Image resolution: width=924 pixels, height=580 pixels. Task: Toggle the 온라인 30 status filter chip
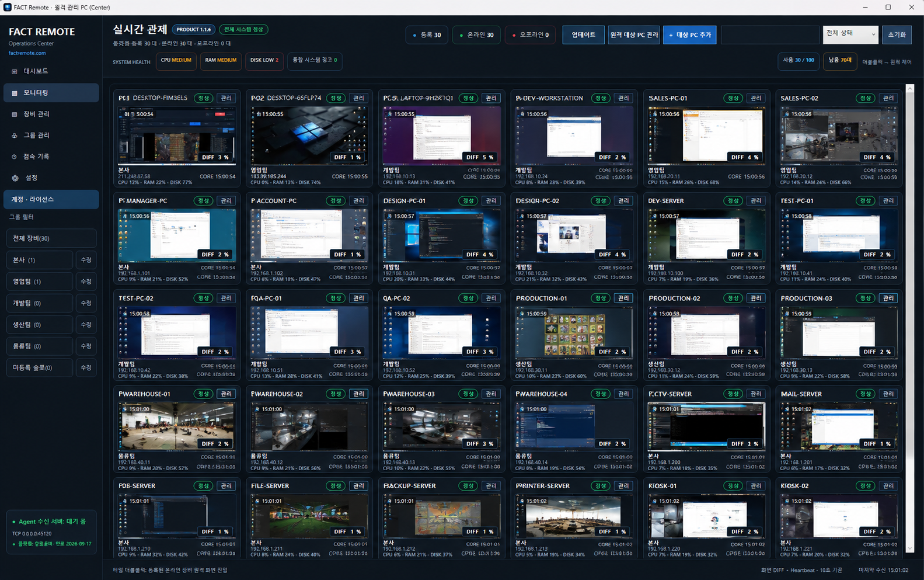click(x=476, y=35)
